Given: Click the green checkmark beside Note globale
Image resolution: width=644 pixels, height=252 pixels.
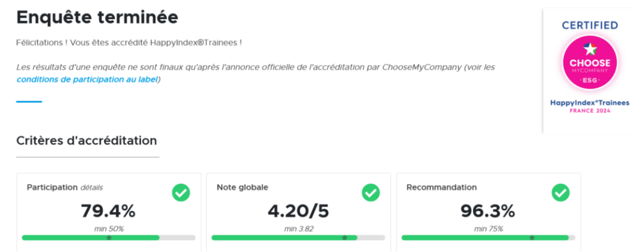Looking at the screenshot, I should [x=371, y=193].
